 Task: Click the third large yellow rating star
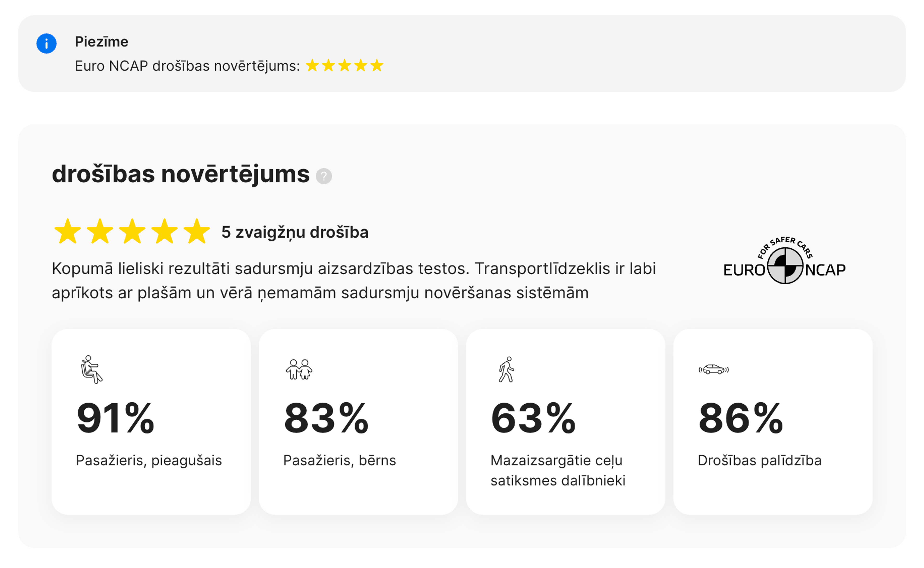(132, 231)
